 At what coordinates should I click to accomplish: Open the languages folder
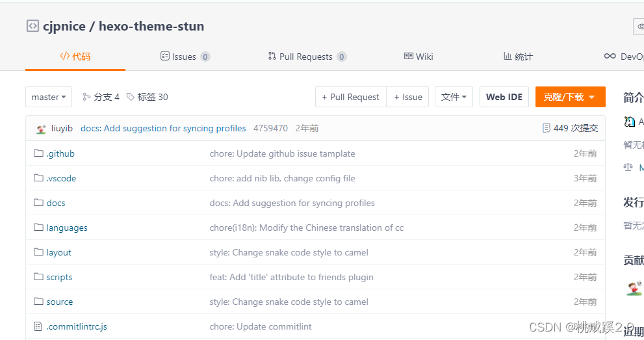tap(67, 228)
